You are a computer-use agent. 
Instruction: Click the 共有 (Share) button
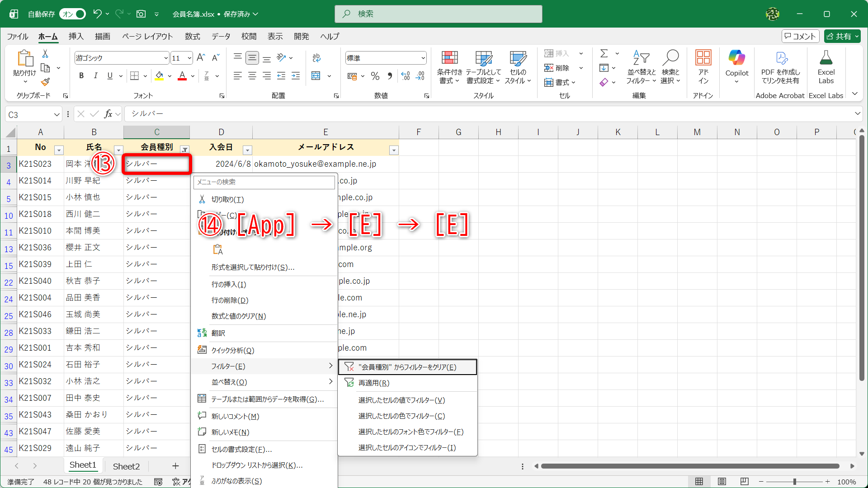click(x=842, y=36)
